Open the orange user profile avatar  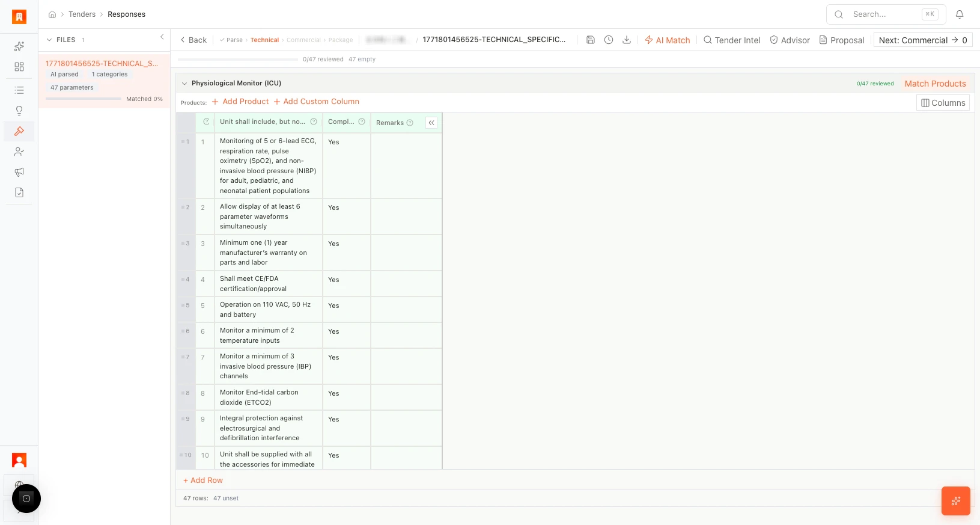(19, 461)
